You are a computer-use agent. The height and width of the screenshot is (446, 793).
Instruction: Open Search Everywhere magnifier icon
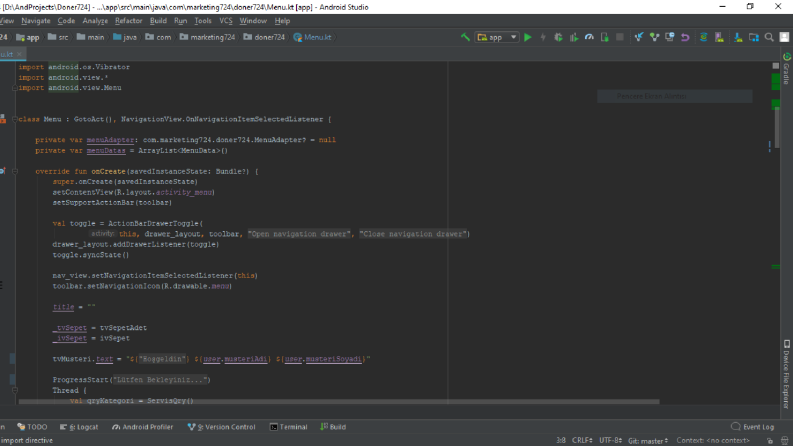coord(769,37)
